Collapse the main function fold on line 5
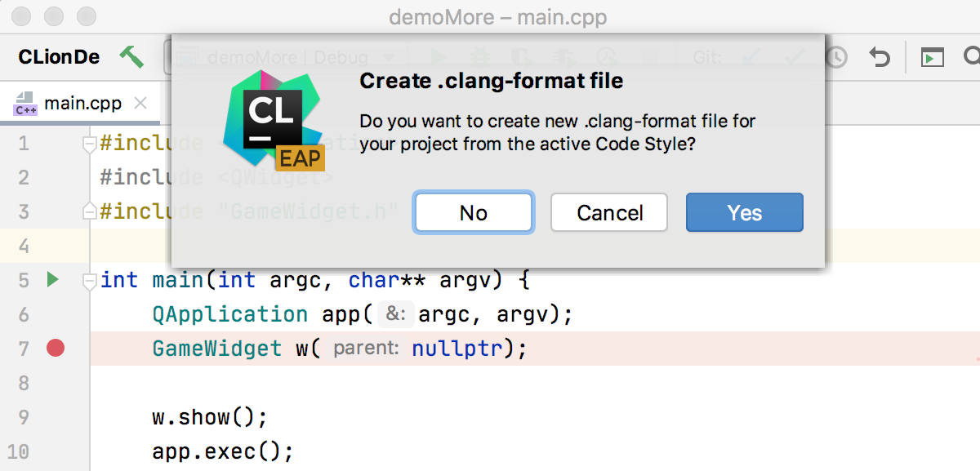The width and height of the screenshot is (980, 471). [89, 281]
